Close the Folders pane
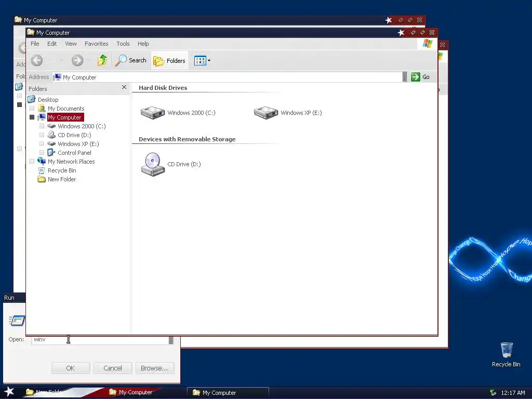 124,87
